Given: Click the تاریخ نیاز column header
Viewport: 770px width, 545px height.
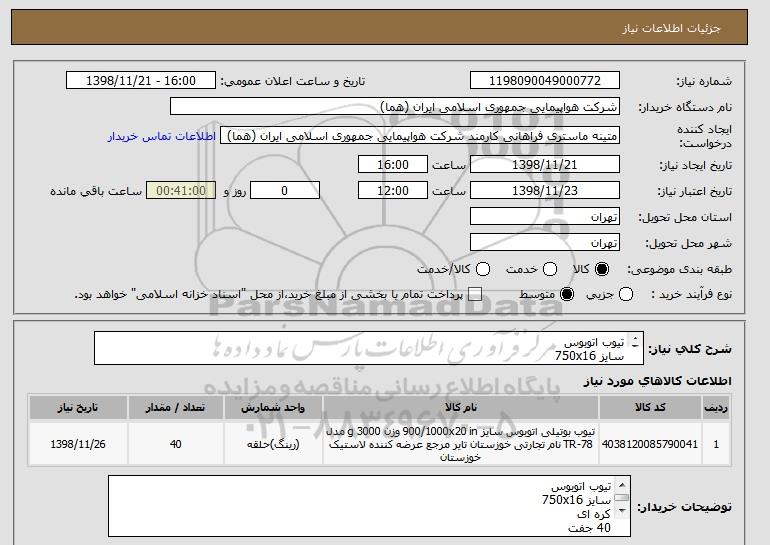Looking at the screenshot, I should coord(78,408).
